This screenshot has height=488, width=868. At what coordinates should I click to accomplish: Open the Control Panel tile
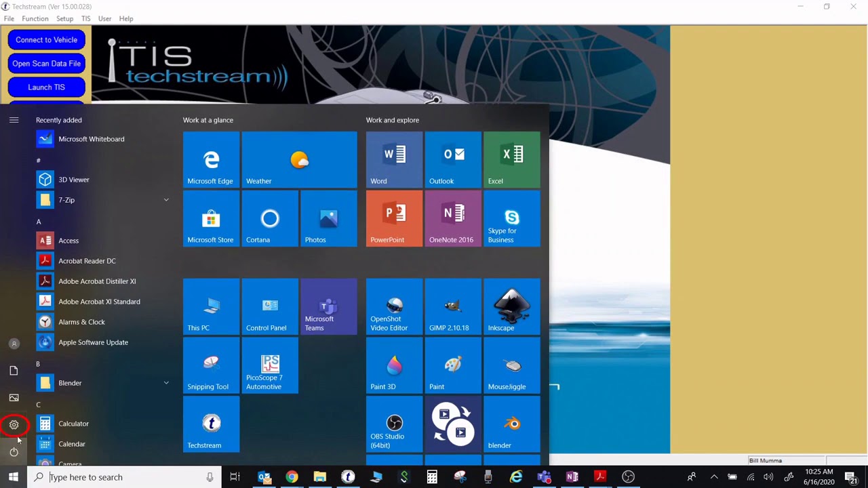[270, 306]
